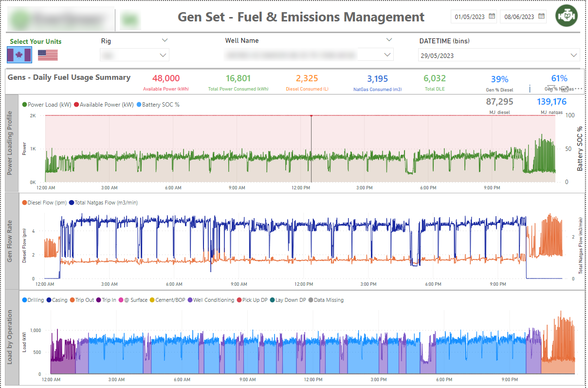Click the green engine emissions logo
This screenshot has width=588, height=388.
(567, 16)
